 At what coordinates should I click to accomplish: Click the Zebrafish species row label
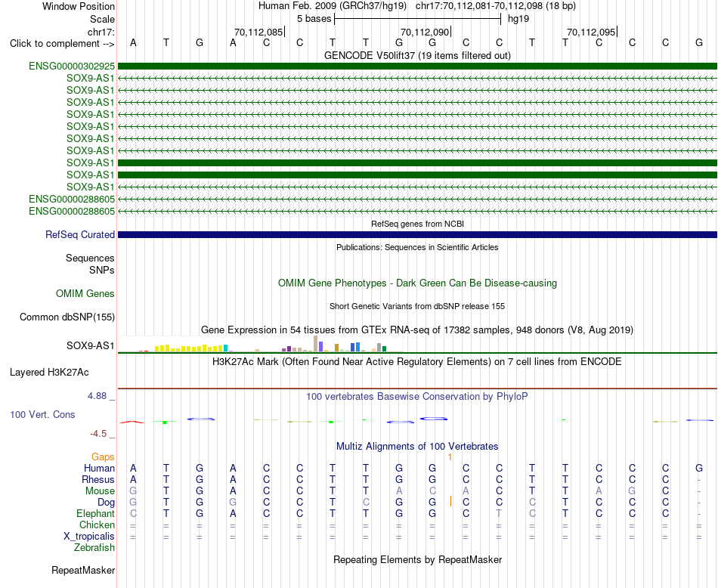point(94,547)
